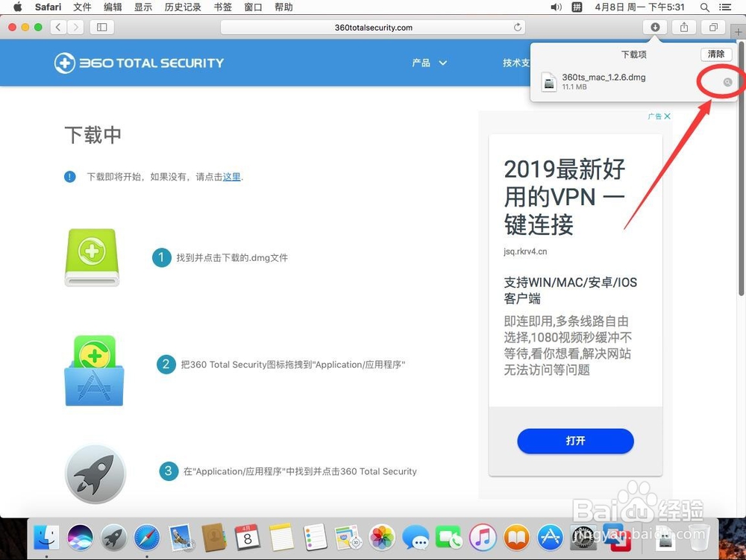Open the 书签 menu
The image size is (746, 560).
tap(222, 7)
